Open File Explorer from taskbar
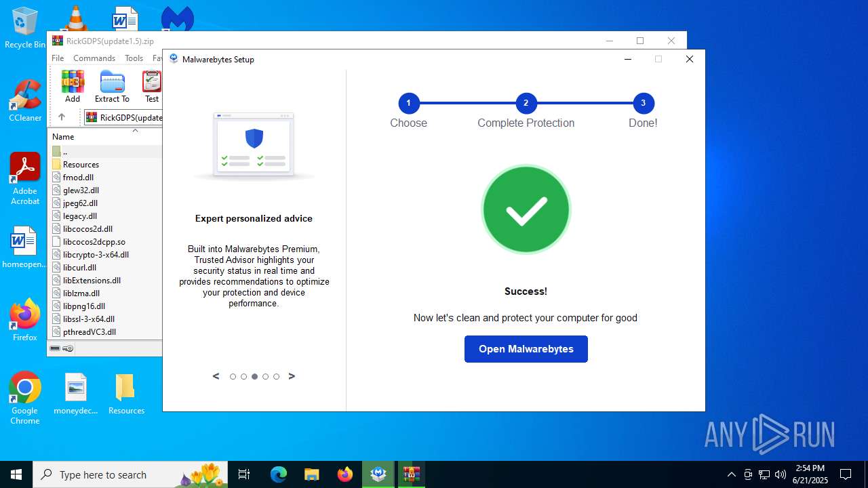 (311, 474)
